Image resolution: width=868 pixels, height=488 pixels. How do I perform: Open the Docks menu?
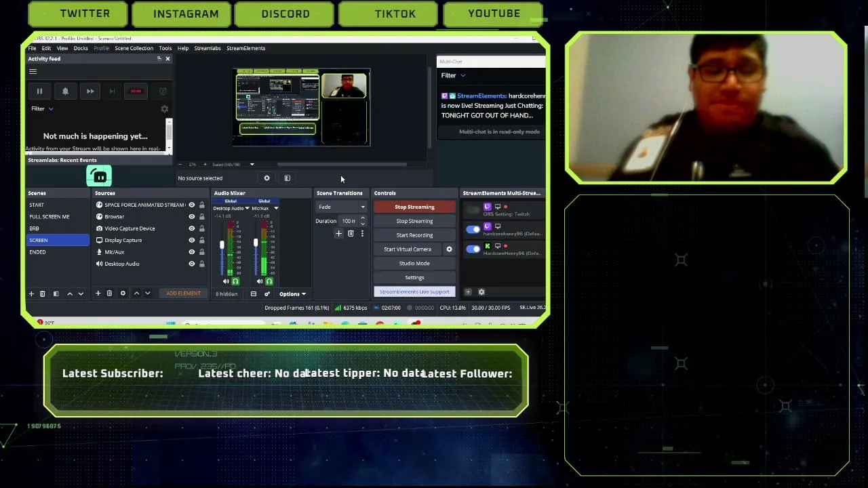click(x=81, y=48)
